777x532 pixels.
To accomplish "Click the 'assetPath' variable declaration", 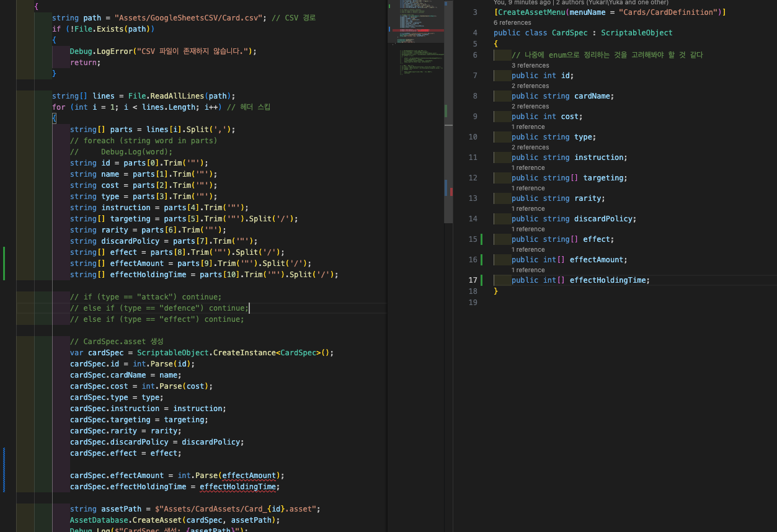I will click(x=122, y=509).
